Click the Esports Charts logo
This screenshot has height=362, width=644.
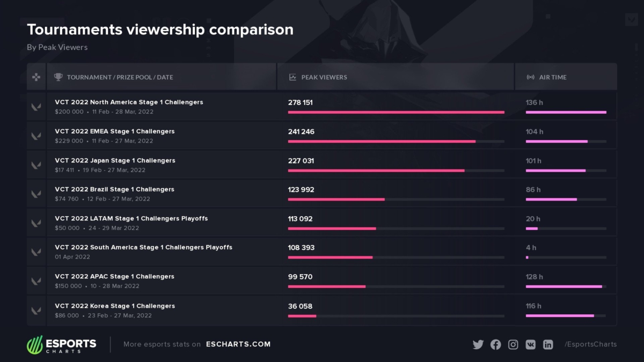pos(62,344)
